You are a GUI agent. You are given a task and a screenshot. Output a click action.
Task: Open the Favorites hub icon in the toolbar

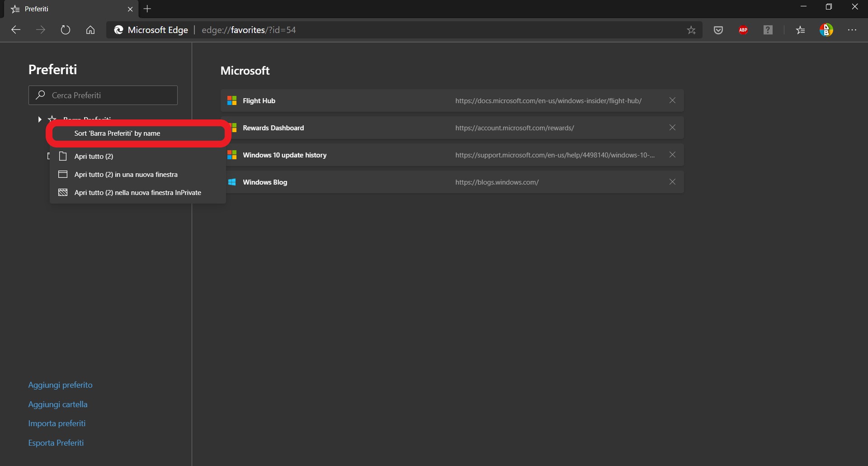point(801,30)
